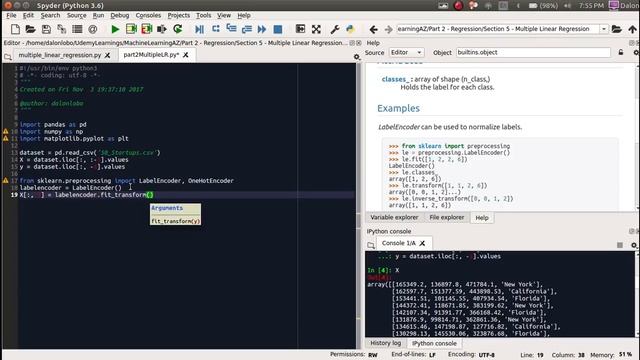Click the Step return debug icon

click(x=247, y=29)
